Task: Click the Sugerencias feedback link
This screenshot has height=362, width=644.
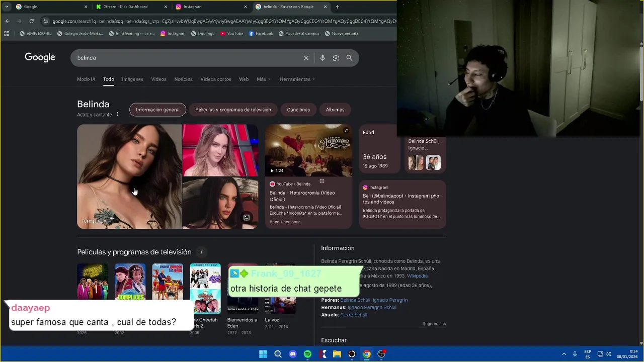Action: point(434,324)
